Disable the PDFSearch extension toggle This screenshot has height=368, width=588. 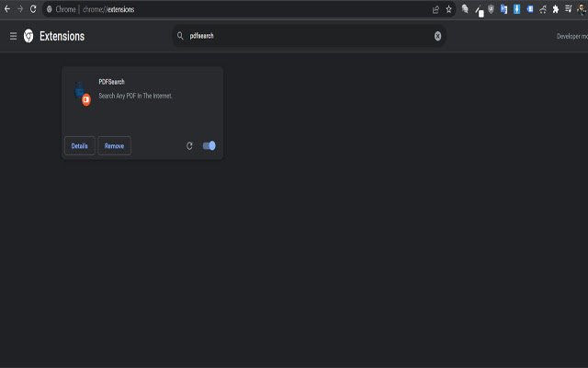(209, 145)
